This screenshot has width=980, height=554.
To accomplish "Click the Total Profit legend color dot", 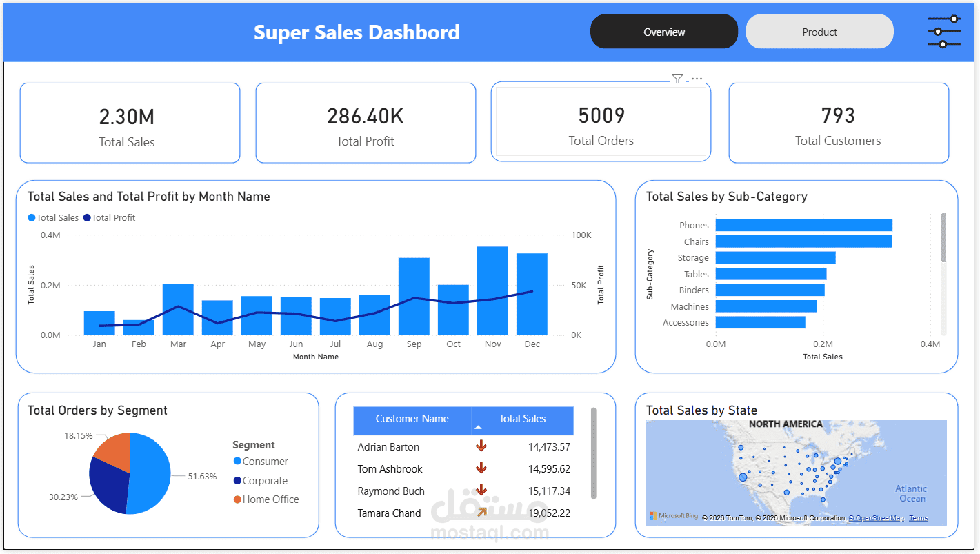I will coord(87,218).
